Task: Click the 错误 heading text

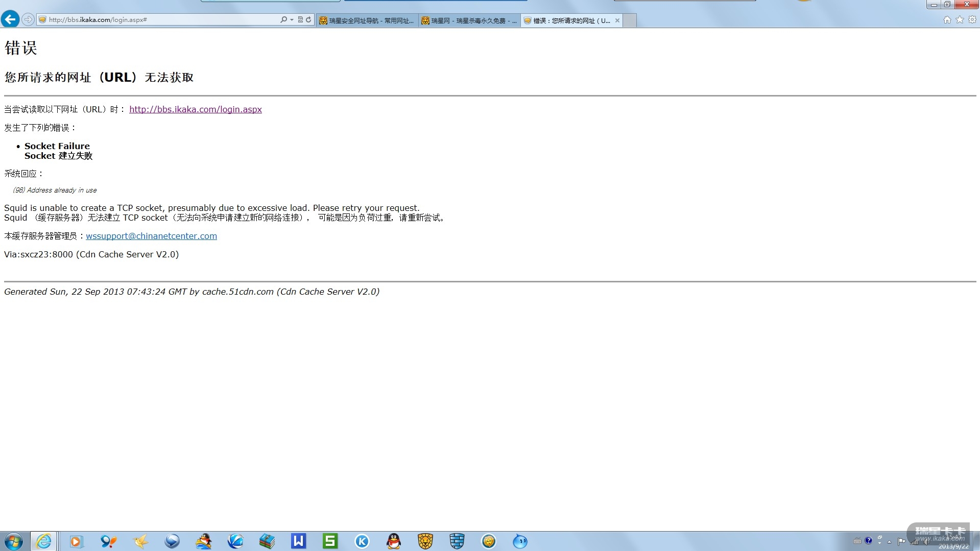Action: (x=21, y=48)
